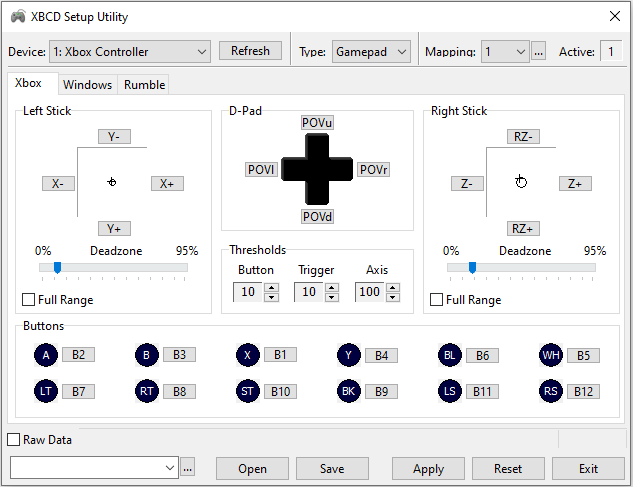The image size is (633, 487).
Task: Click the Refresh button
Action: point(250,51)
